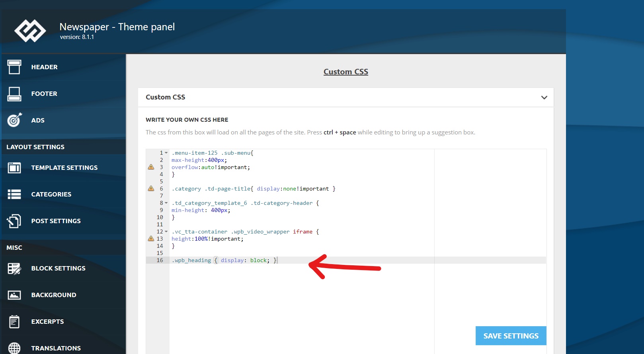Viewport: 644px width, 354px height.
Task: Click the SAVE SETTINGS button
Action: [511, 336]
